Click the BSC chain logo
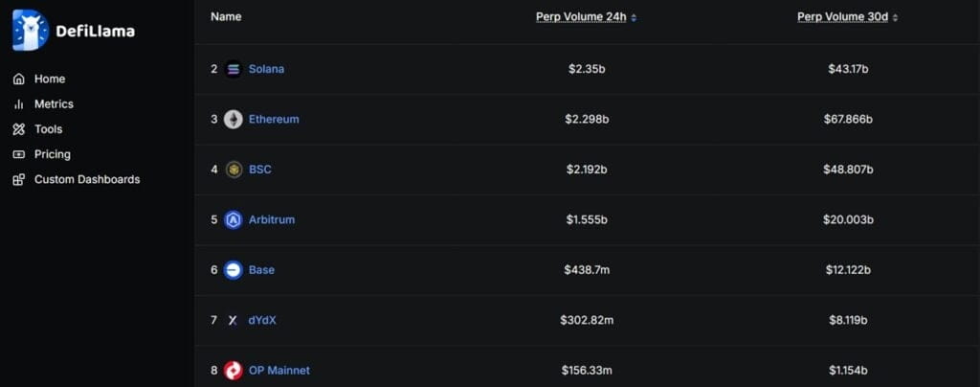The image size is (980, 387). click(234, 170)
